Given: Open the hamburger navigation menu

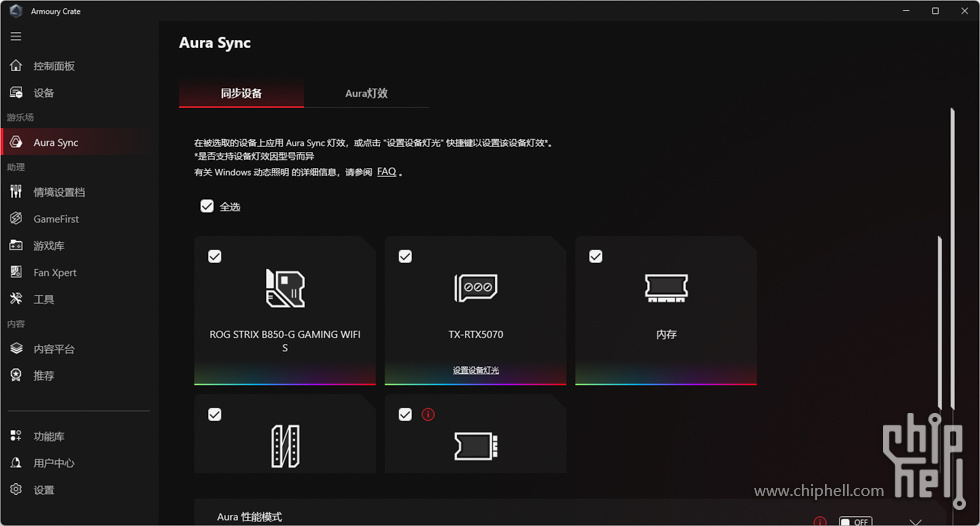Looking at the screenshot, I should coord(16,36).
